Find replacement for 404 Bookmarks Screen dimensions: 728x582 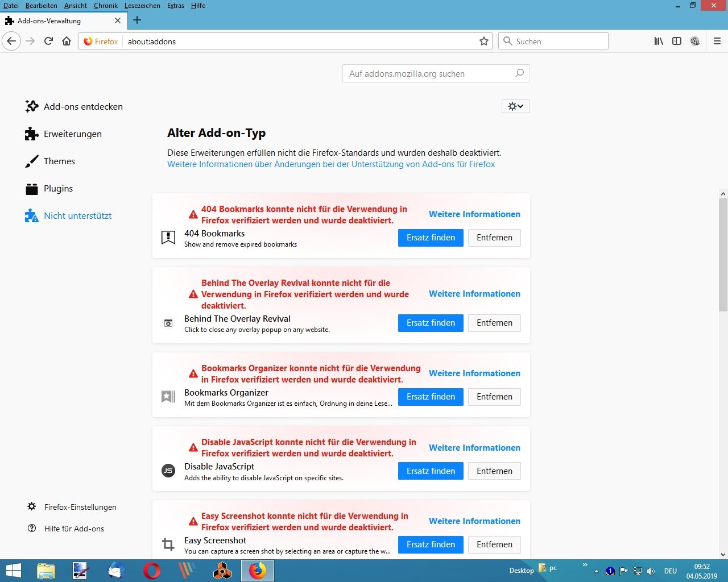tap(431, 238)
